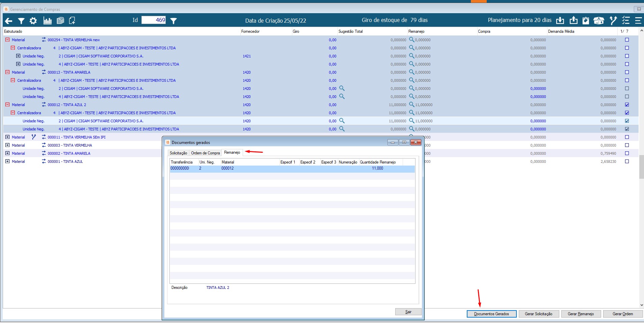
Task: Click the swap arrows icon for 000013 TINTA AMARELA
Action: pyautogui.click(x=44, y=72)
